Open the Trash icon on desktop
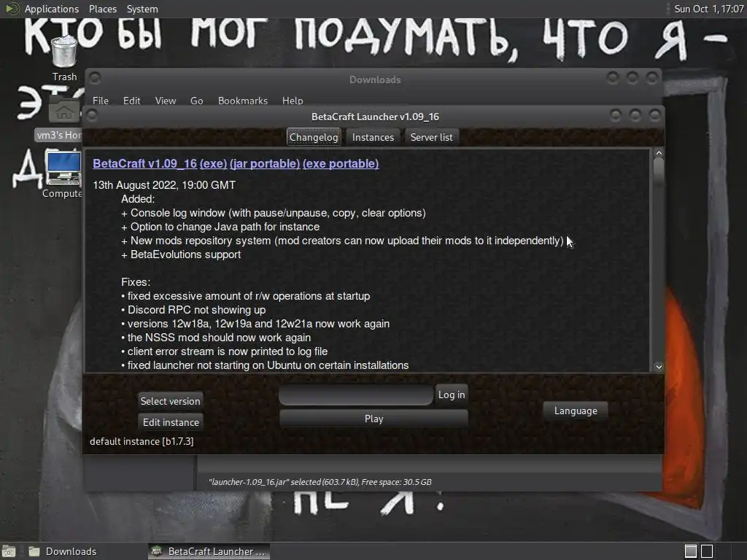This screenshot has width=747, height=560. [64, 52]
